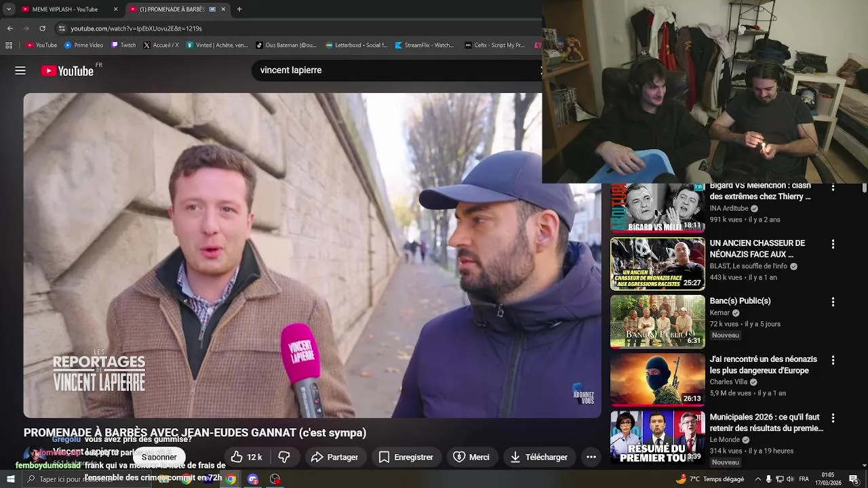Like the video with 12 k likes
Screen dimensions: 868x488
pyautogui.click(x=246, y=457)
